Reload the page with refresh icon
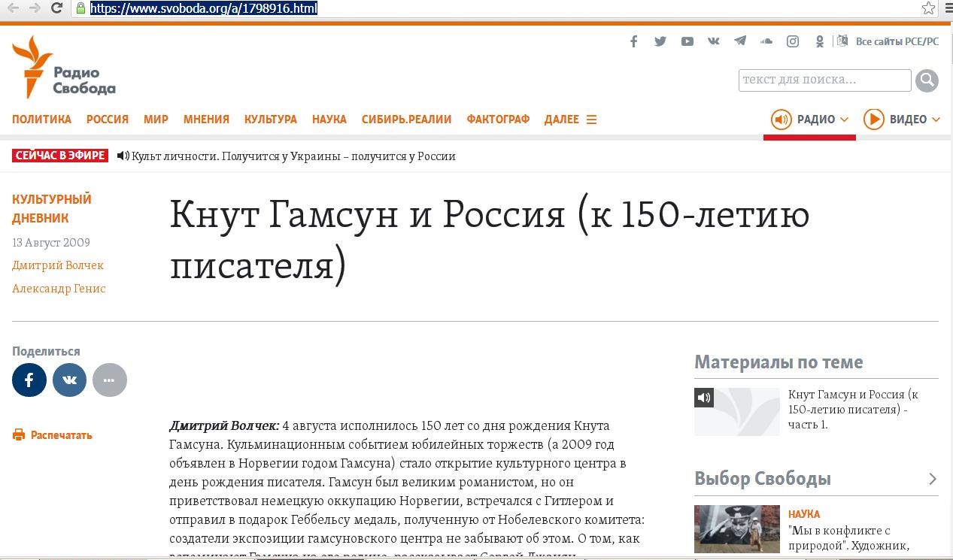 pos(56,8)
